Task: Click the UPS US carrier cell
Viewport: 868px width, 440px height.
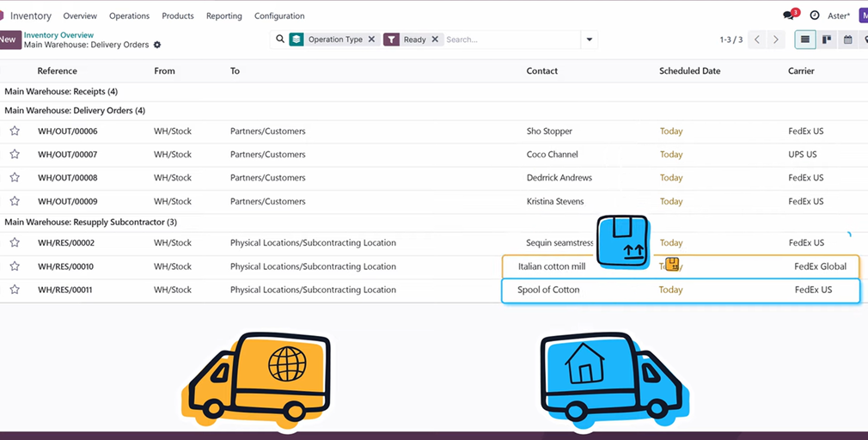Action: pyautogui.click(x=802, y=155)
